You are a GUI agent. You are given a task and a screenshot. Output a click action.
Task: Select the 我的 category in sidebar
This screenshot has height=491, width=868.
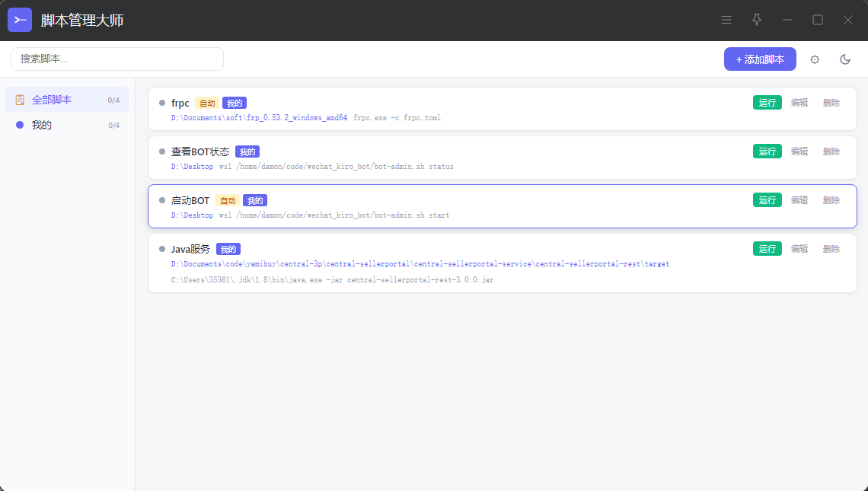coord(66,125)
